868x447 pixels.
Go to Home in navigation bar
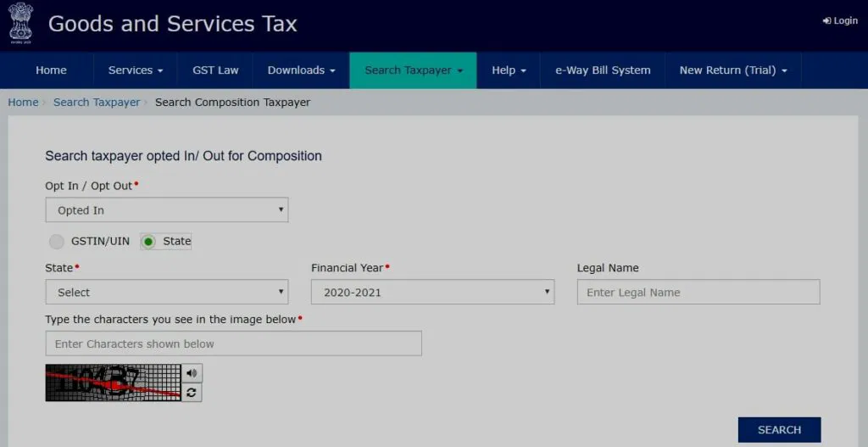click(51, 70)
